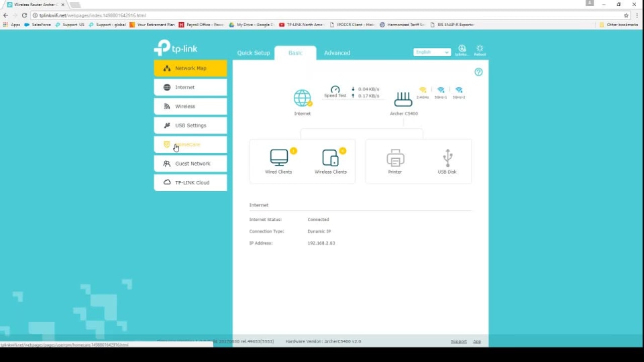
Task: Select the Basic tab
Action: click(x=295, y=53)
